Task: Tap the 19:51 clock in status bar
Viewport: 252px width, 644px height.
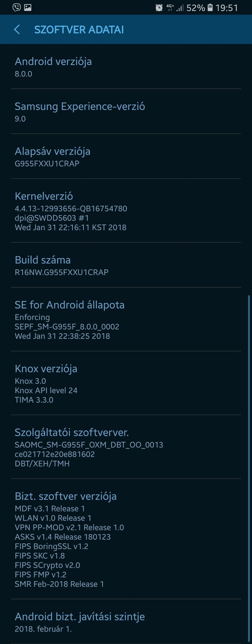Action: click(x=227, y=8)
